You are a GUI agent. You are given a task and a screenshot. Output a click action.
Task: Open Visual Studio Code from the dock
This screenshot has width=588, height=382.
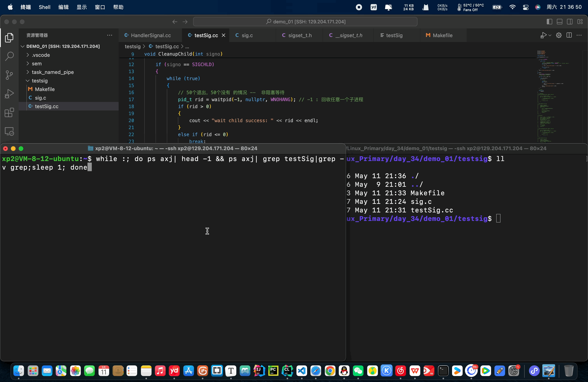tap(302, 371)
